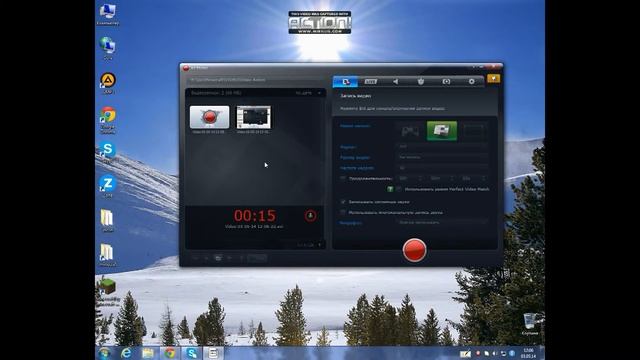Click the green icon next to Perfect Video Match
Image resolution: width=640 pixels, height=360 pixels.
point(390,189)
